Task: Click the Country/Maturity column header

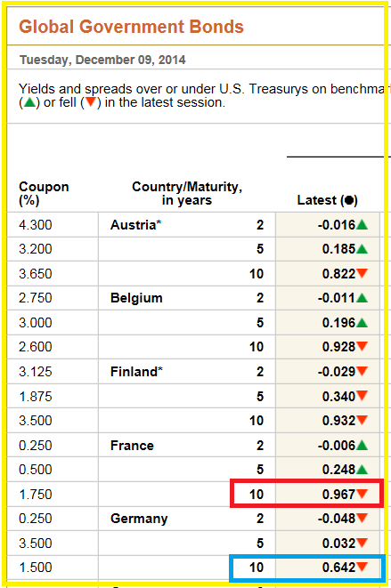Action: click(187, 194)
